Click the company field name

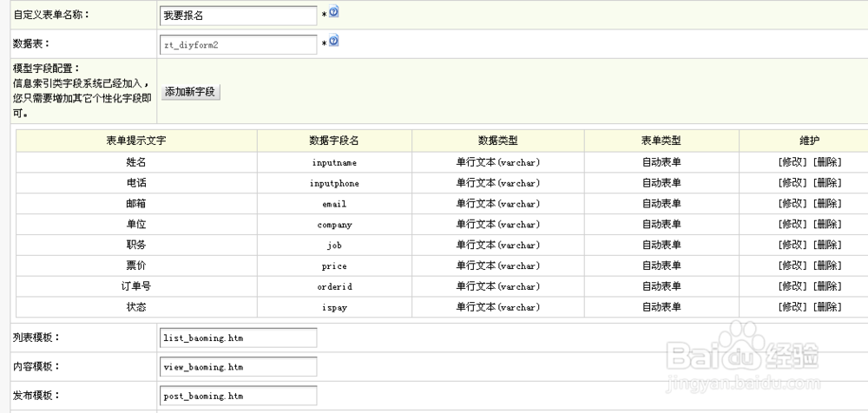tap(334, 225)
